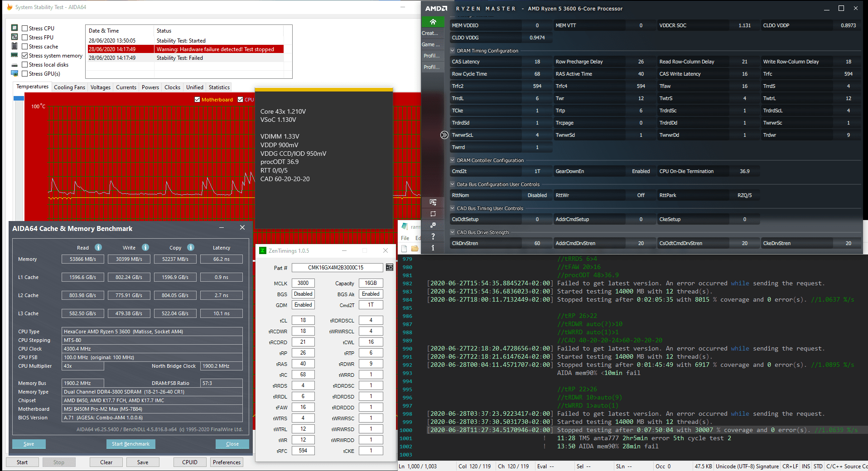The image size is (868, 471).
Task: Open Powers tab in AIDA64
Action: [x=150, y=87]
